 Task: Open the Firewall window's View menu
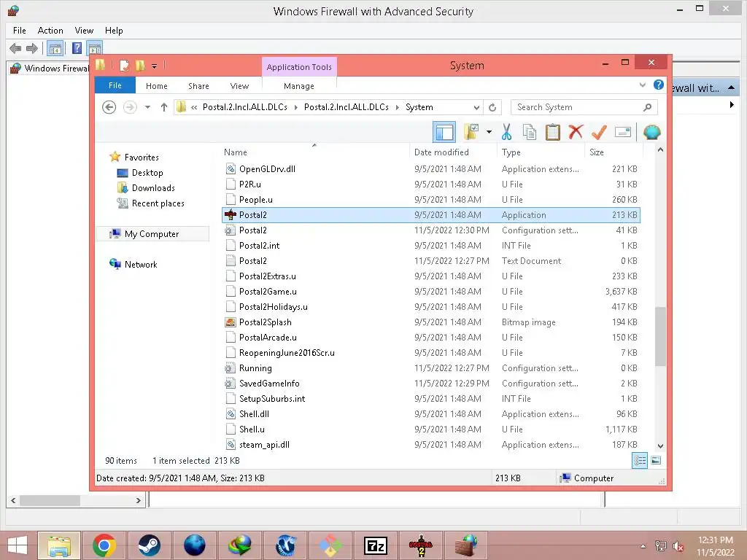pyautogui.click(x=84, y=31)
